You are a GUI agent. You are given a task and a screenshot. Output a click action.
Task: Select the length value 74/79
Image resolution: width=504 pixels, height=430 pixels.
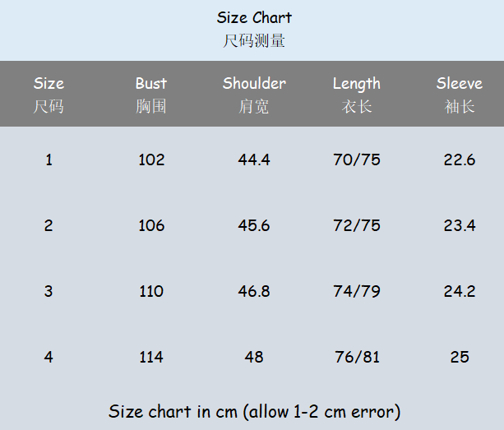click(356, 291)
